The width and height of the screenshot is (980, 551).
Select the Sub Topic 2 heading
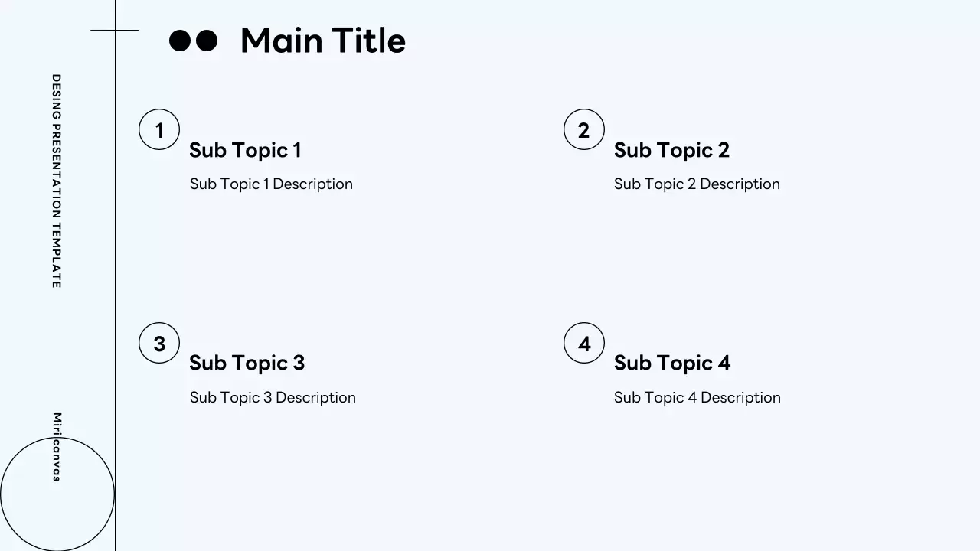tap(671, 150)
